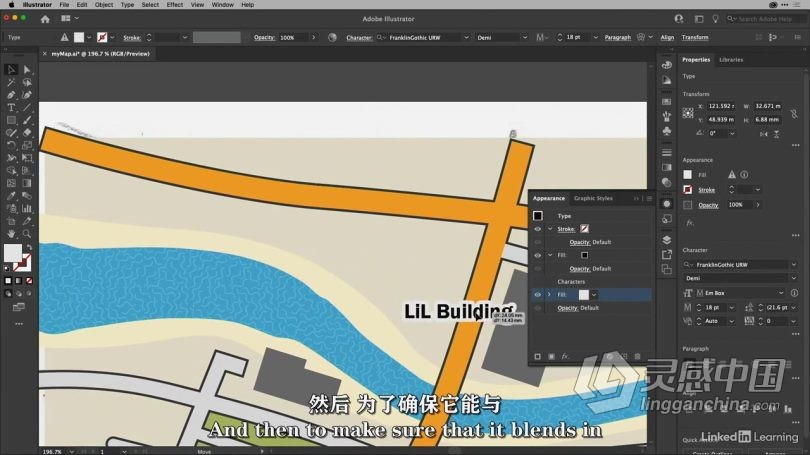Open the Type menu
Image resolution: width=810 pixels, height=455 pixels.
coord(127,5)
